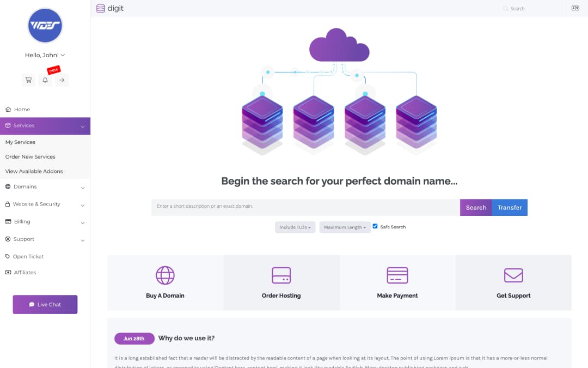Click the Website & Security lock icon
This screenshot has height=368, width=588.
8,204
